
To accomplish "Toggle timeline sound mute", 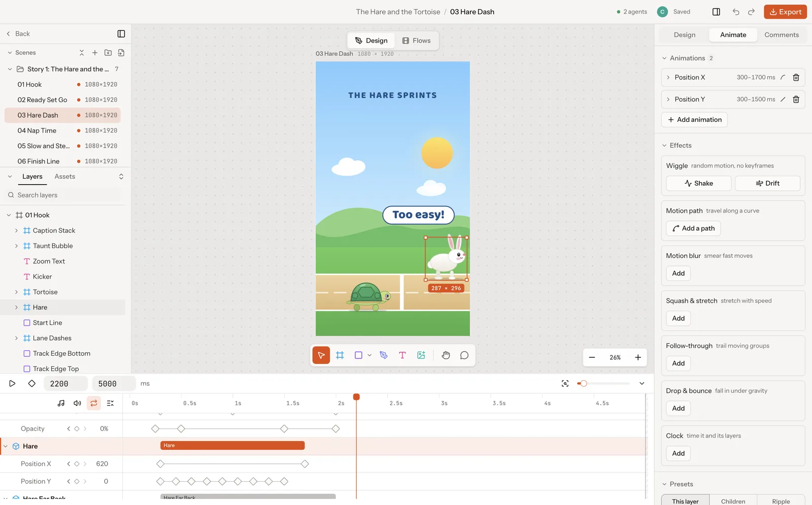I will coord(77,403).
